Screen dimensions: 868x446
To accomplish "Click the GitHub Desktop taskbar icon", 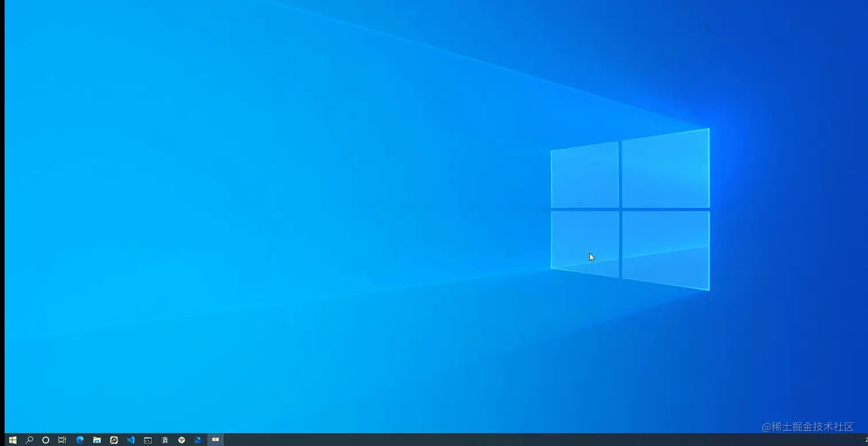I will point(114,440).
